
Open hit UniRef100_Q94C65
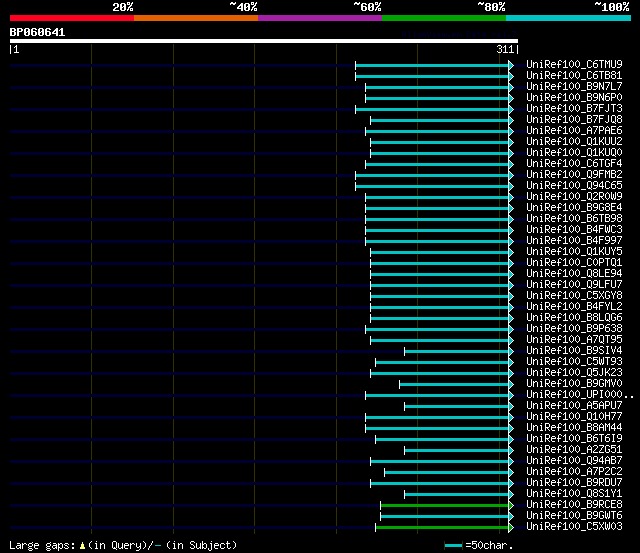click(x=574, y=185)
